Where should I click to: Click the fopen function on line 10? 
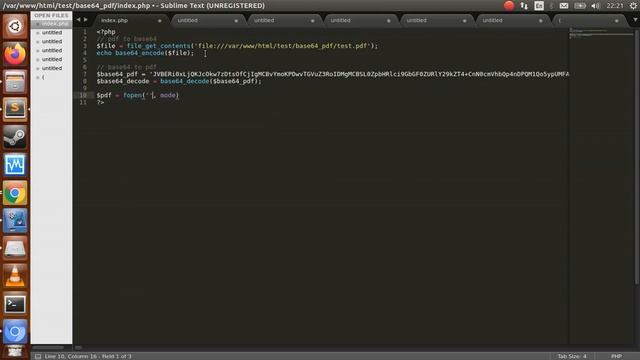[x=133, y=95]
